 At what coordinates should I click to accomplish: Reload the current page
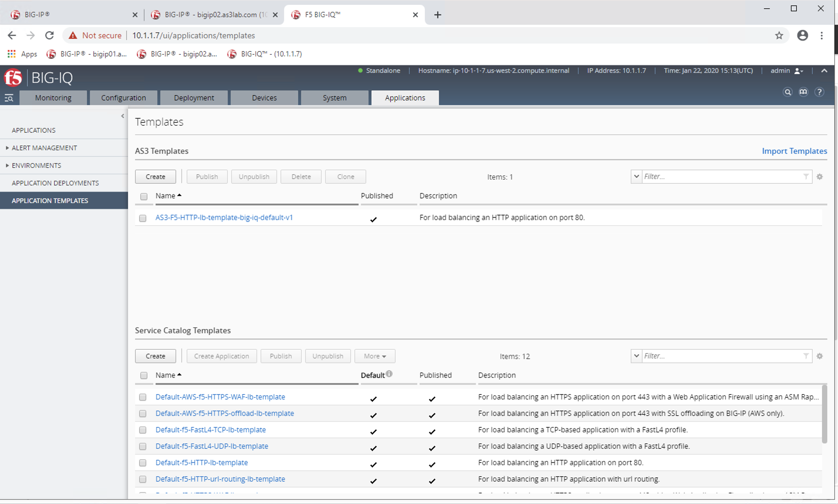(50, 35)
